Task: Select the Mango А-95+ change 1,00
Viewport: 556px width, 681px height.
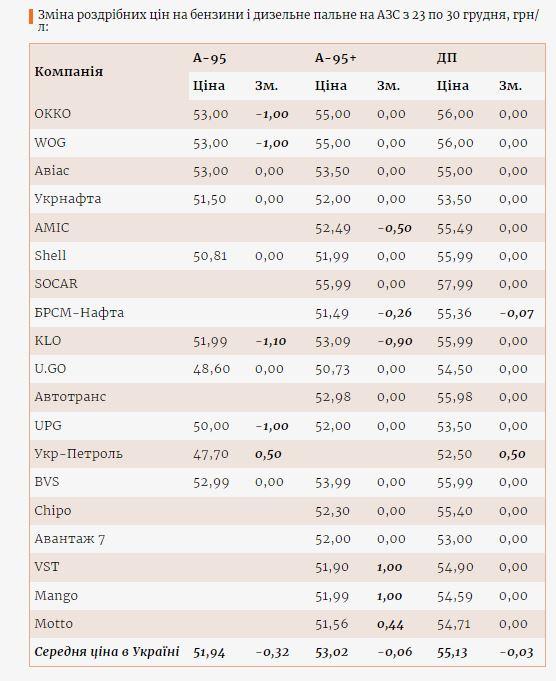Action: click(x=390, y=596)
